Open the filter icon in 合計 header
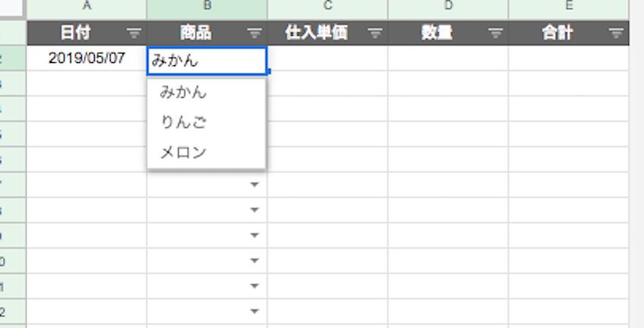This screenshot has width=644, height=328. 616,33
